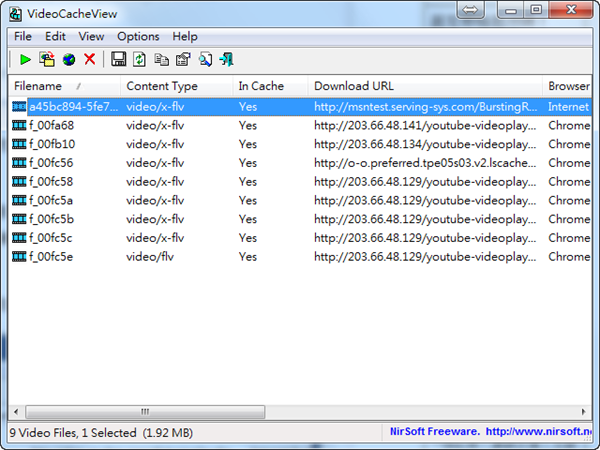Sort by Filename column header

click(64, 86)
